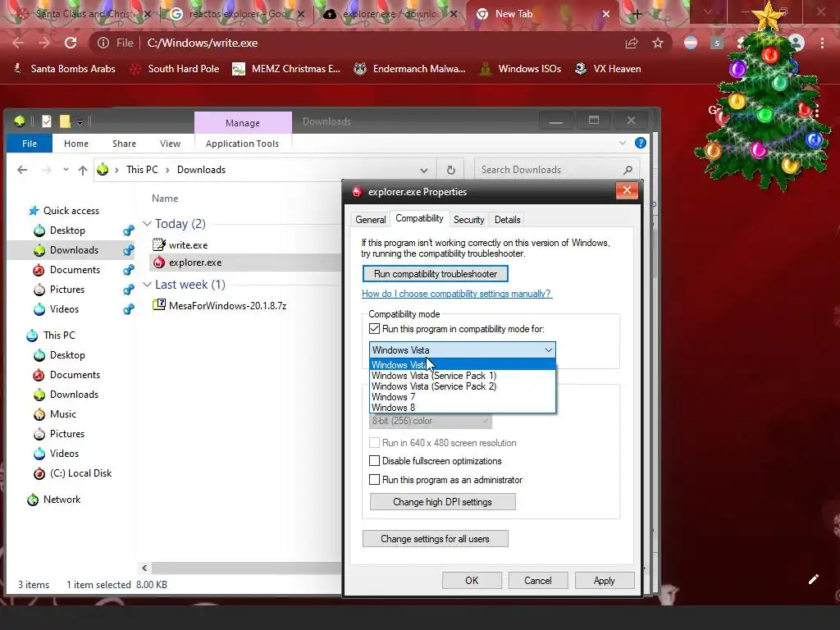
Task: Open the quick access toolbar customize arrow
Action: [x=80, y=122]
